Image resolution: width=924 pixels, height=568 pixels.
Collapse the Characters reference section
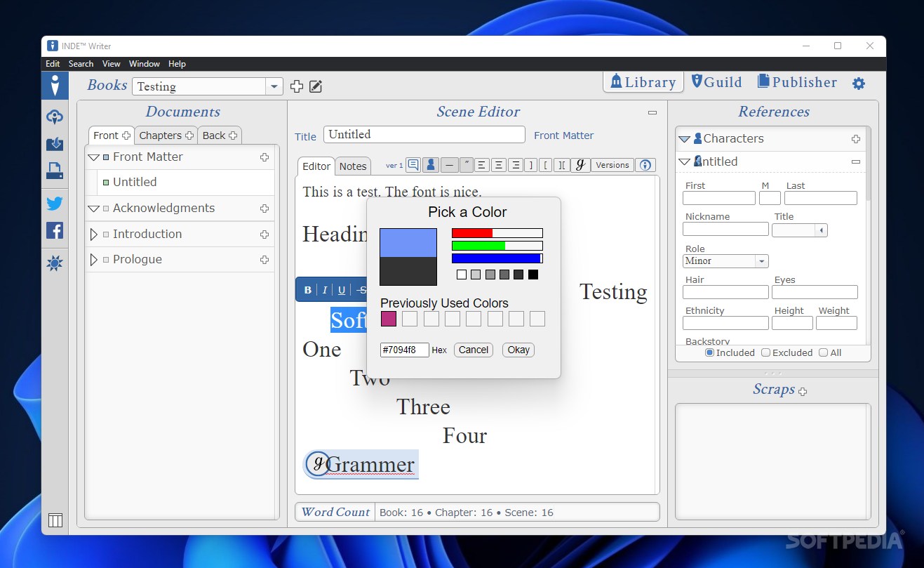(684, 139)
